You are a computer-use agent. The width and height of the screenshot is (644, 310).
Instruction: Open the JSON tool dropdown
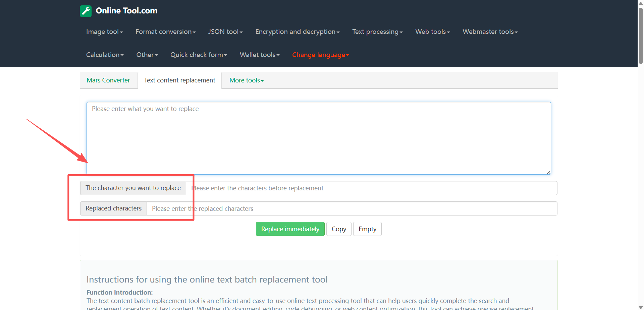point(225,32)
